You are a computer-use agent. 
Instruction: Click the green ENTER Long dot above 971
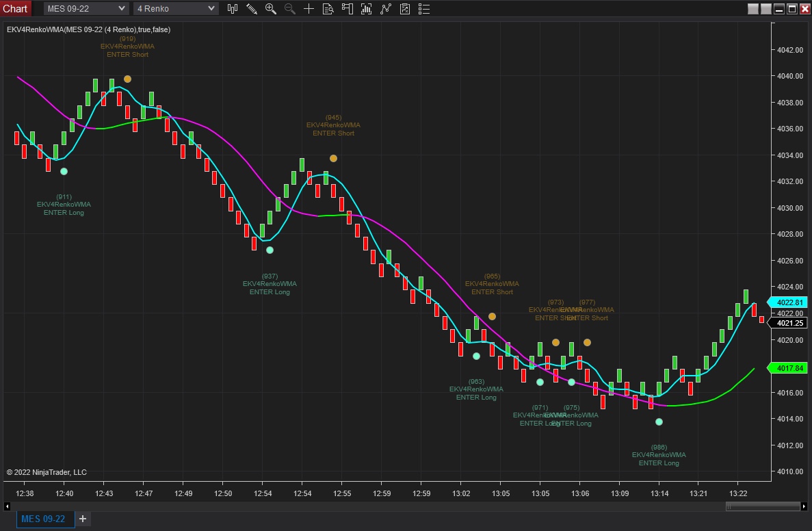click(x=540, y=383)
